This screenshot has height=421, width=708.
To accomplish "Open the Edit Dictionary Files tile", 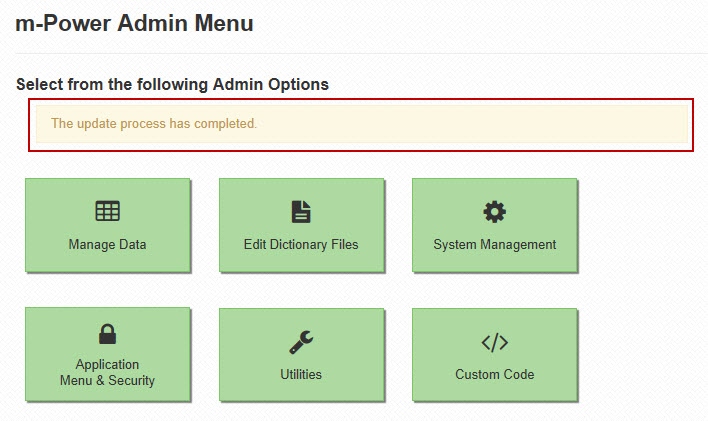I will [301, 225].
